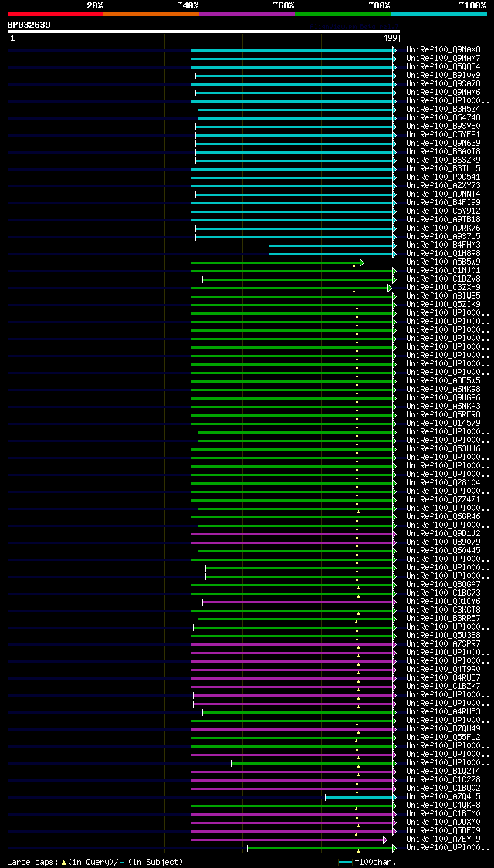Select the UniRef100_B6SZK9 label
This screenshot has height=868, width=494.
click(443, 160)
